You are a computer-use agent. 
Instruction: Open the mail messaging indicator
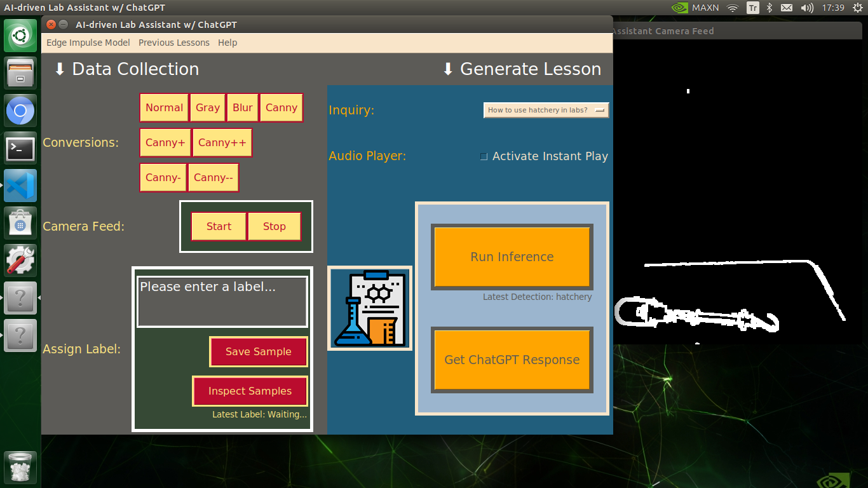787,8
